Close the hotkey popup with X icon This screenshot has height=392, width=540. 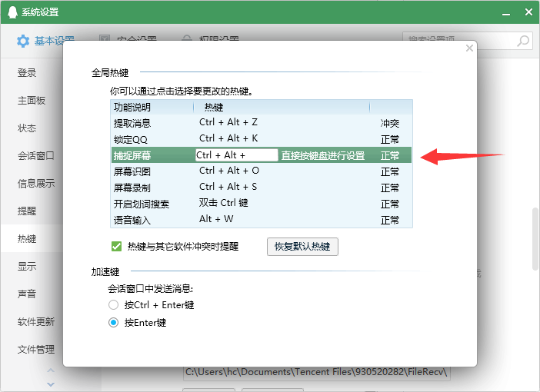[469, 48]
